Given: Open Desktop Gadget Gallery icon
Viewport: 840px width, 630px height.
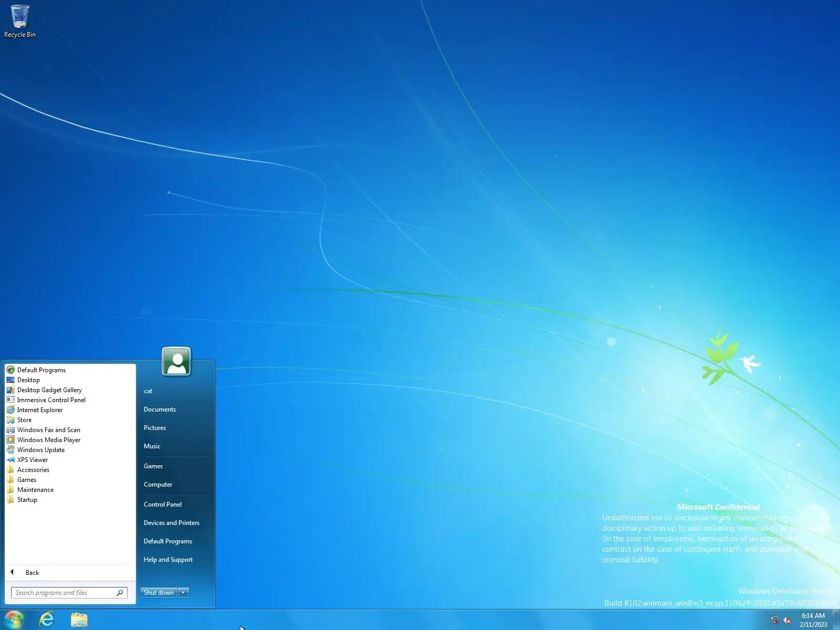Looking at the screenshot, I should (10, 390).
